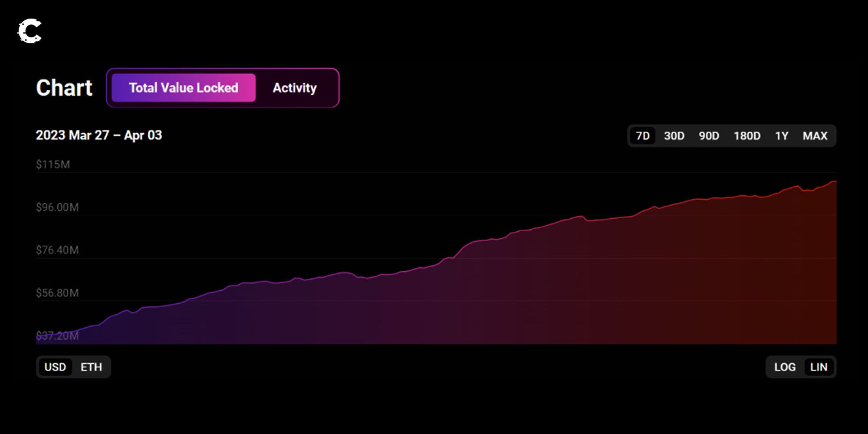Click the $96.00M axis label
Viewport: 868px width, 434px height.
click(57, 207)
